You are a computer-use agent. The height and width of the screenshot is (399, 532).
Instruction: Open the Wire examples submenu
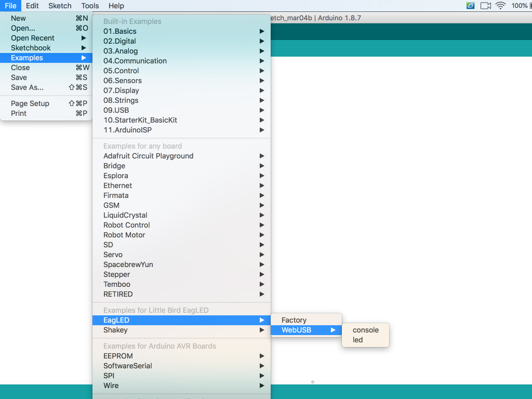(x=181, y=385)
